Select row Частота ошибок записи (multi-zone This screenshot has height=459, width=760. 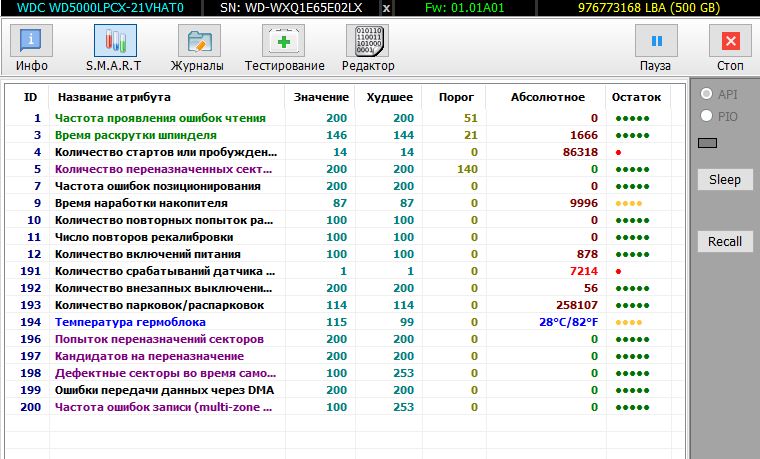coord(345,407)
